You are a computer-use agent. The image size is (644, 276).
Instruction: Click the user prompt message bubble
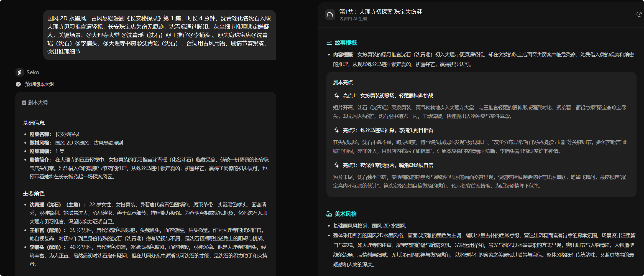click(159, 35)
